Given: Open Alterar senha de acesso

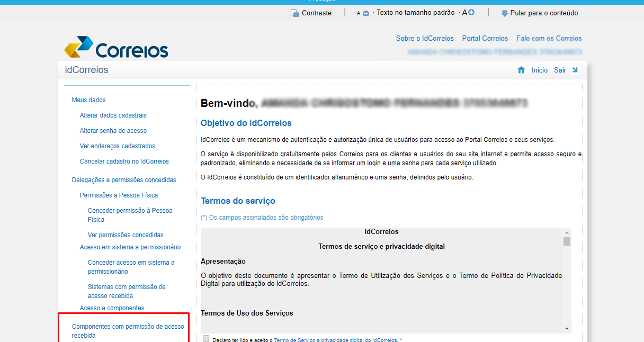Looking at the screenshot, I should point(113,130).
